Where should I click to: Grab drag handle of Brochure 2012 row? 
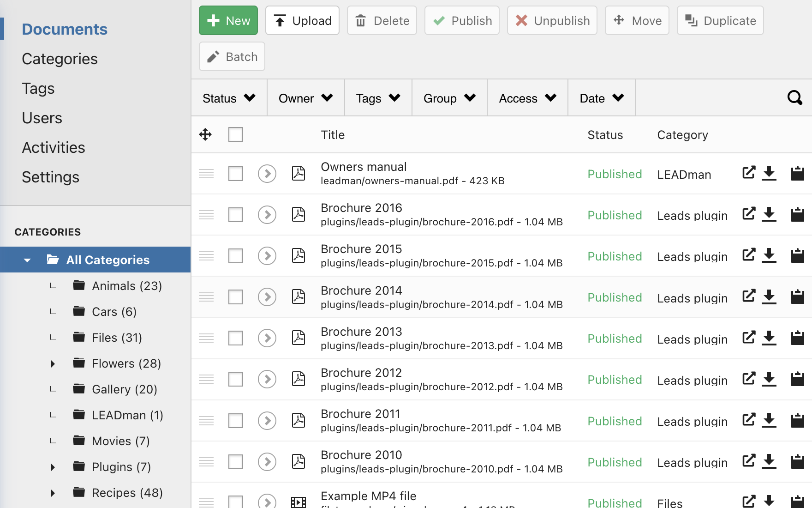pos(206,379)
